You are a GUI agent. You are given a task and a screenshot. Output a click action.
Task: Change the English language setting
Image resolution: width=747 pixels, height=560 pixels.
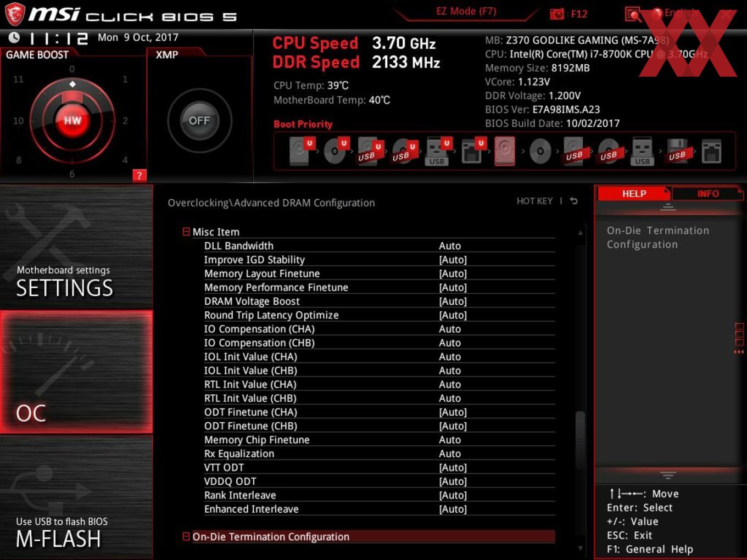click(680, 13)
